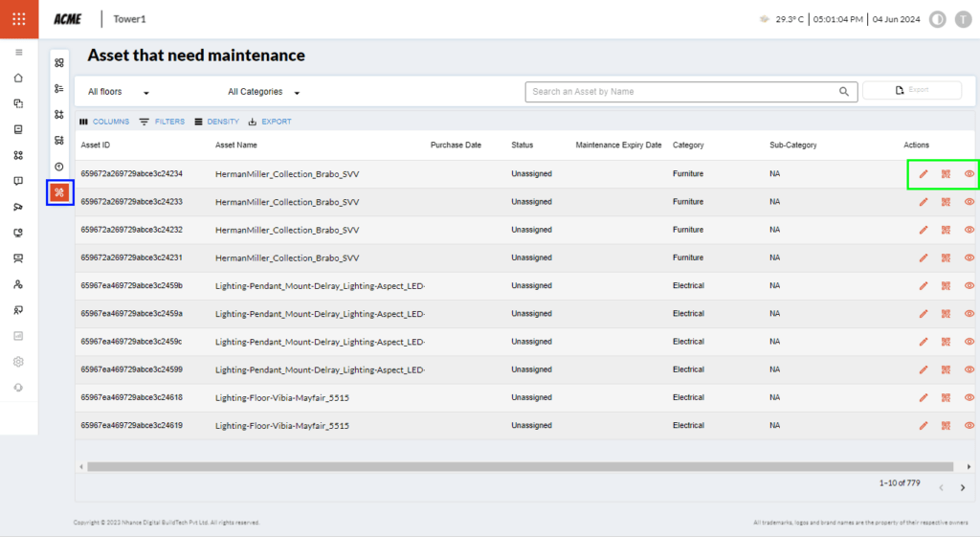Click the edit pencil for asset 659672a269729abce3c24234

click(x=924, y=174)
